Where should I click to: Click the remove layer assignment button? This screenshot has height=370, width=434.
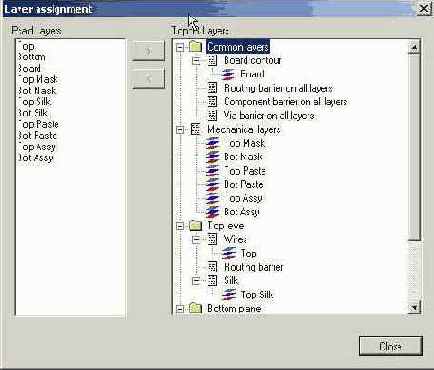[x=148, y=78]
